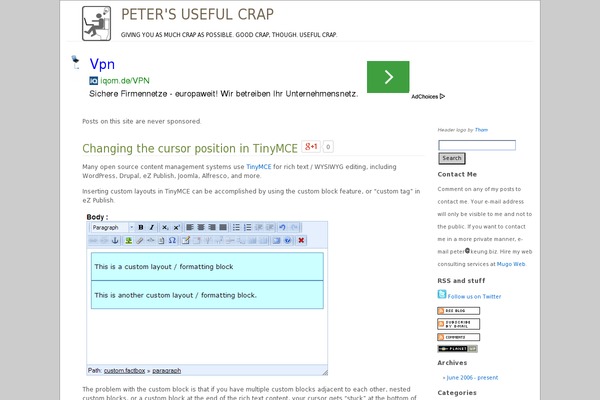This screenshot has height=400, width=600.
Task: Justify text in the editor toolbar
Action: coord(223,227)
